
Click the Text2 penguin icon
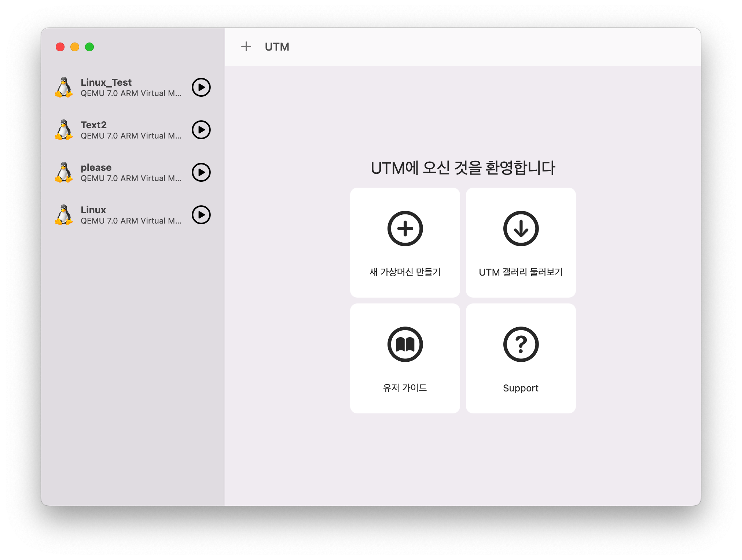pos(64,130)
